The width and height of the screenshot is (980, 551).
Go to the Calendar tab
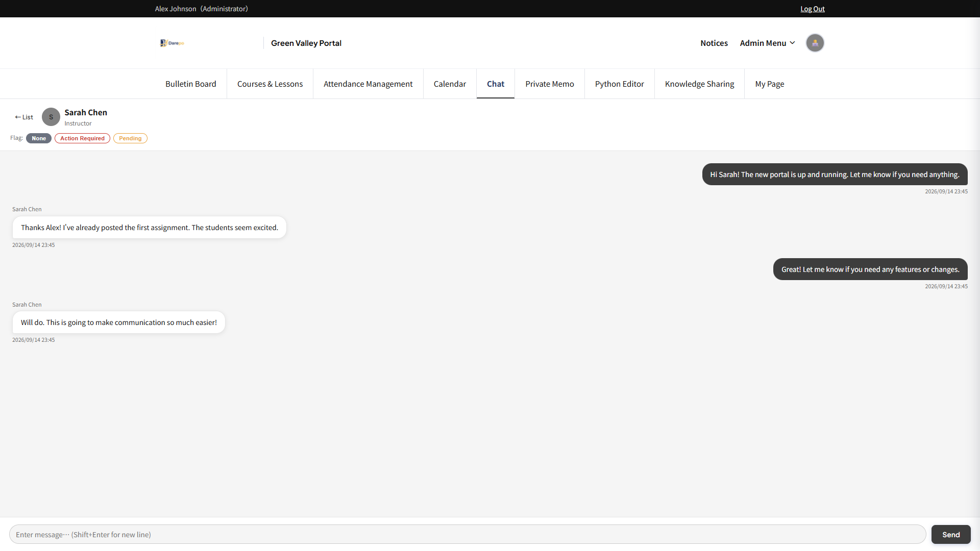click(x=450, y=84)
